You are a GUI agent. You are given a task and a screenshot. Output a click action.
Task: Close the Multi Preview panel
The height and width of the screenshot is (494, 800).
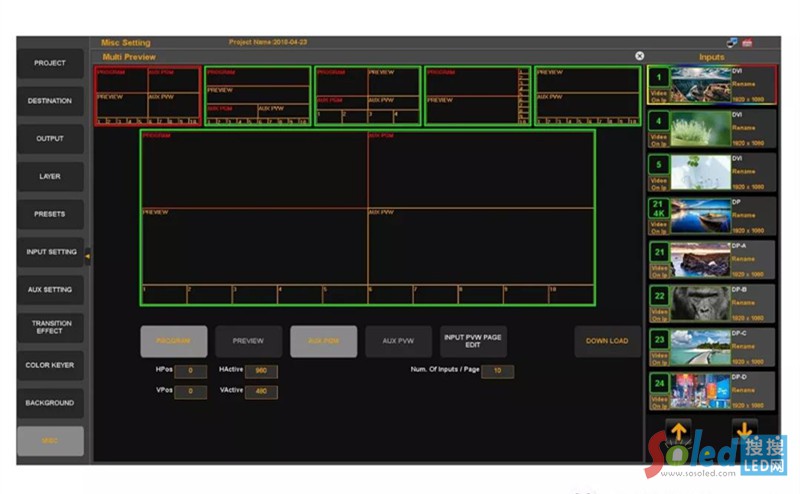click(640, 56)
